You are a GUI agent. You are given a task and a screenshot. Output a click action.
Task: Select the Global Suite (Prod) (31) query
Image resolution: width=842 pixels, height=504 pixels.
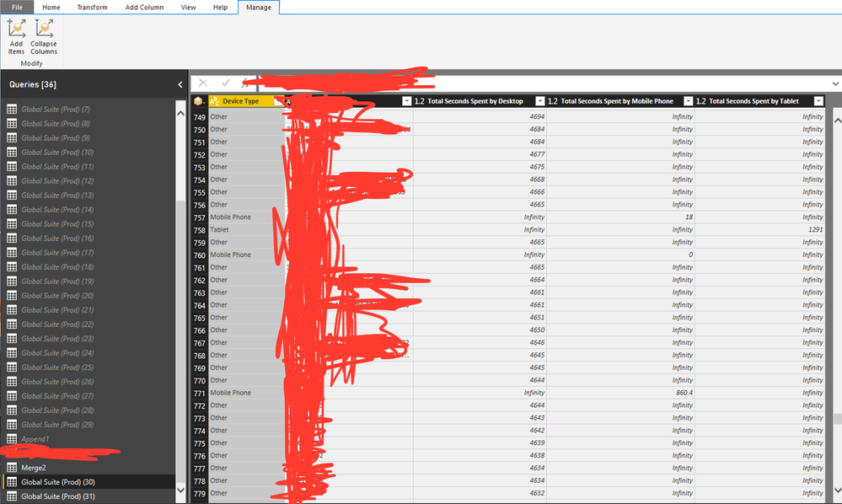click(x=58, y=496)
